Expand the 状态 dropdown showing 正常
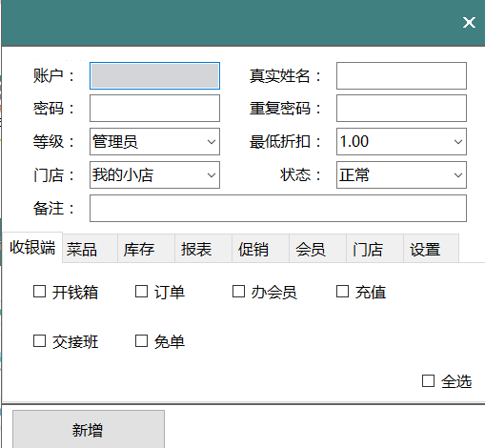Screen dimensions: 485x448 tap(401, 175)
